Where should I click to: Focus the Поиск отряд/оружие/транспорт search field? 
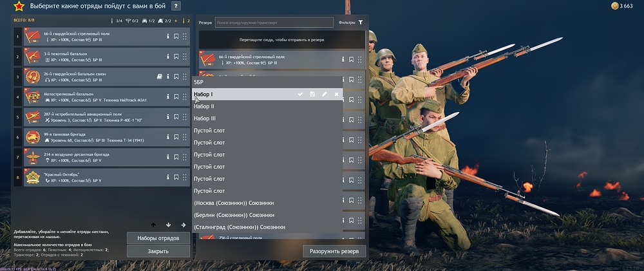point(274,23)
